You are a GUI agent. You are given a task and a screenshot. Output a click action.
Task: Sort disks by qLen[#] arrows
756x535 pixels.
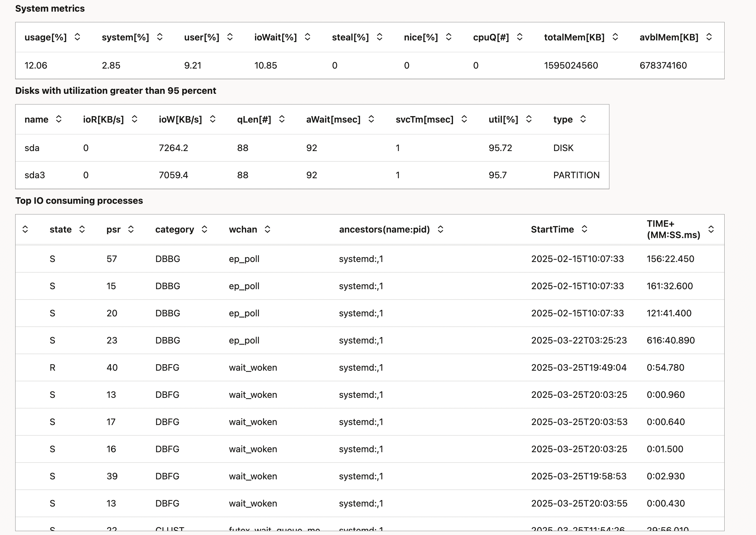[x=282, y=119]
